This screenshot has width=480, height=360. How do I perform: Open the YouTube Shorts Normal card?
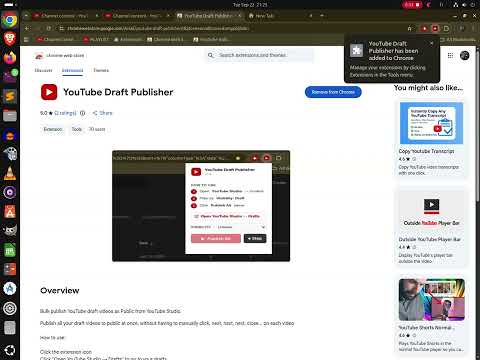coord(431,315)
